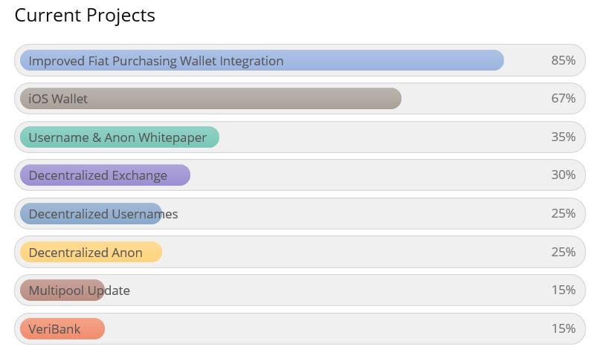
Task: Select the iOS Wallet progress bar
Action: pyautogui.click(x=210, y=98)
